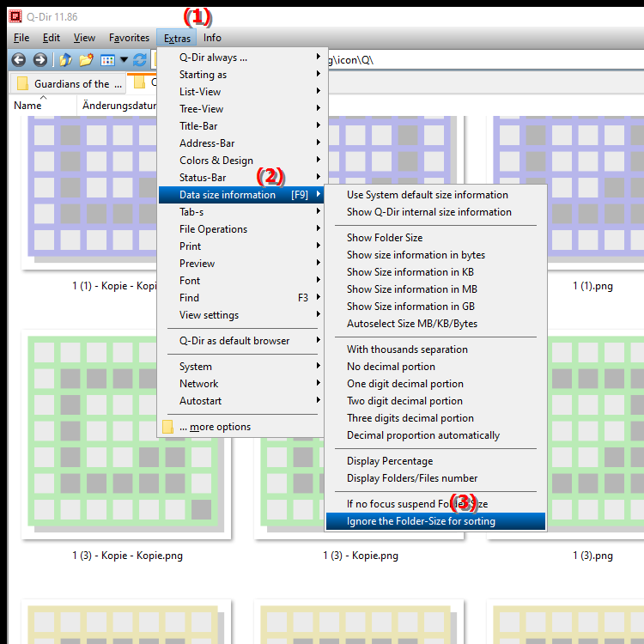Select file name 1 (3).png

tap(592, 556)
